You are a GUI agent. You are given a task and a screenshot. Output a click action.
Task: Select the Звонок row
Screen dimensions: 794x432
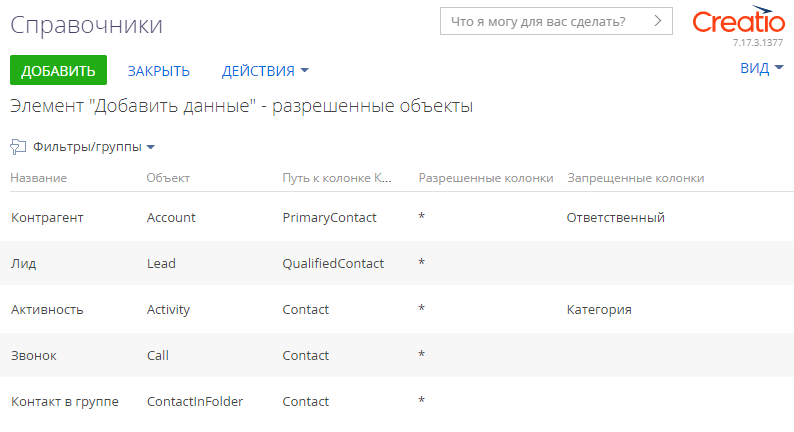(x=397, y=355)
